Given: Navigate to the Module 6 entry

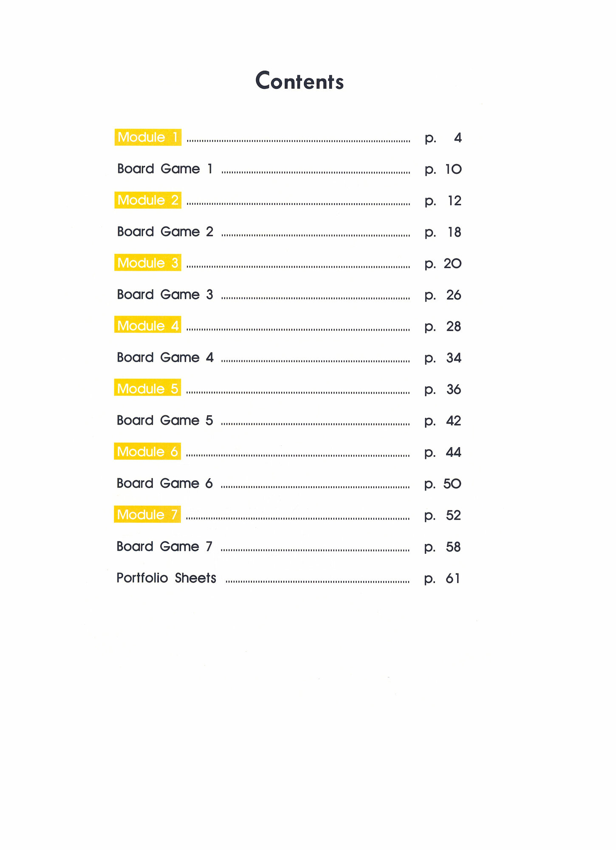Looking at the screenshot, I should [147, 452].
